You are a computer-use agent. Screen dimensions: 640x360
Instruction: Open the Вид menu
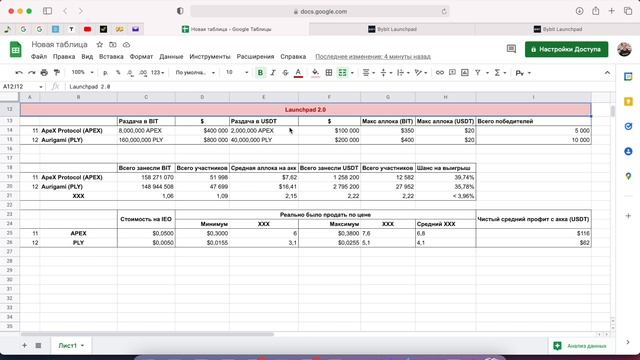[x=87, y=56]
